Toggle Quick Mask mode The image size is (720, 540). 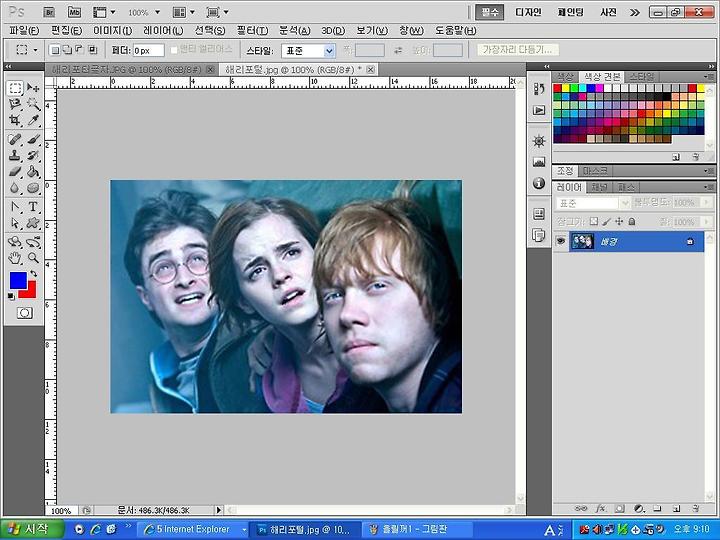coord(25,313)
